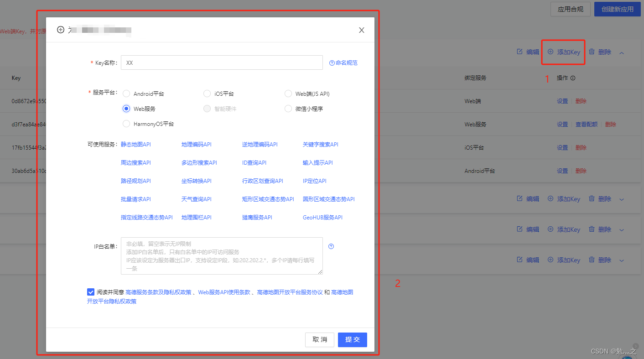Open the GeoHUB服务API link

(x=322, y=217)
